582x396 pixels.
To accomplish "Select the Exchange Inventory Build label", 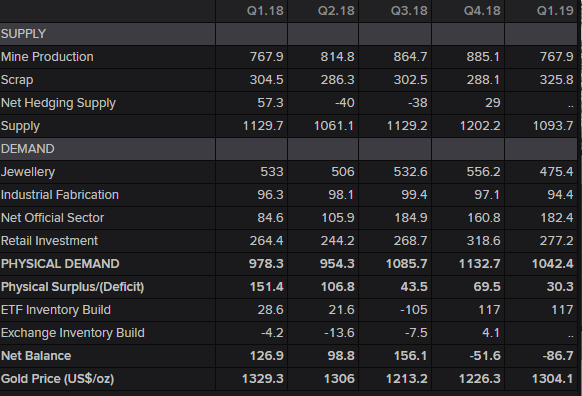I will [73, 333].
